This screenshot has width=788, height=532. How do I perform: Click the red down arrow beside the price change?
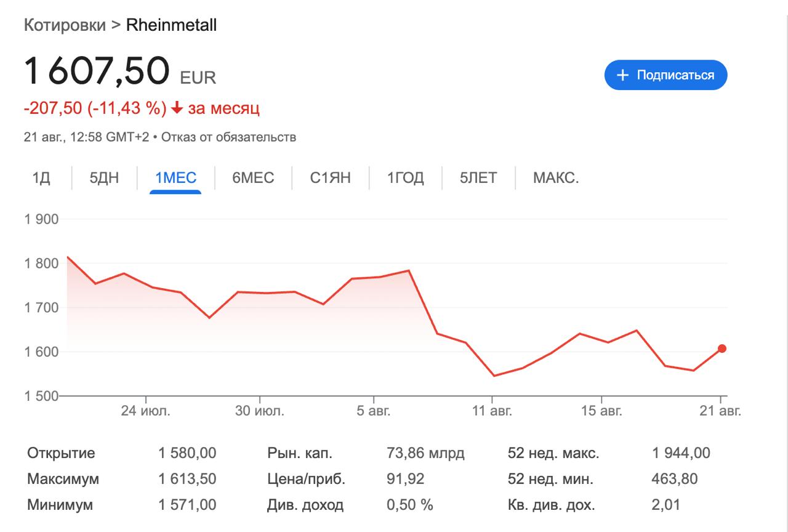pyautogui.click(x=177, y=109)
